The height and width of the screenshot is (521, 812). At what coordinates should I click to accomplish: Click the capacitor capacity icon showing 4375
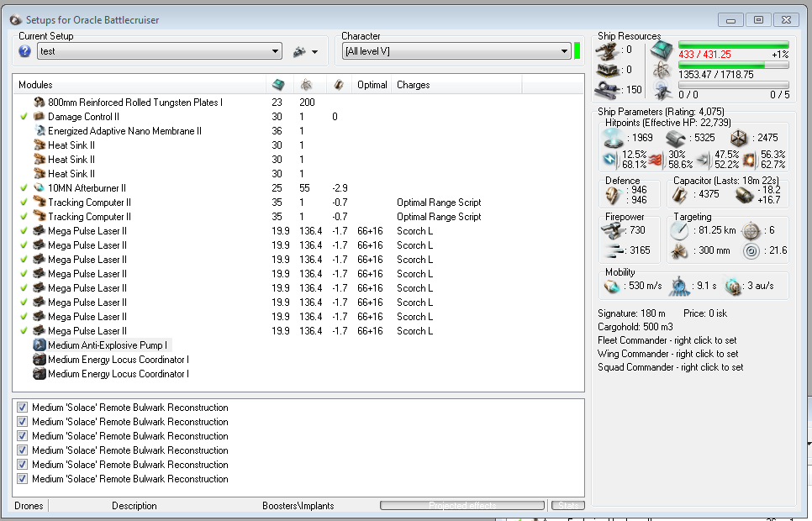coord(679,195)
